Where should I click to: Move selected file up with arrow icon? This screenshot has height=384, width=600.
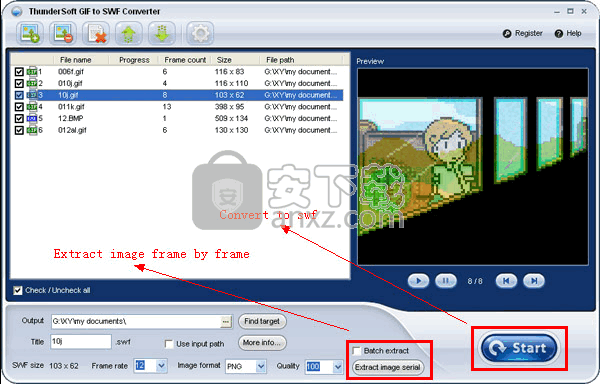coord(129,33)
